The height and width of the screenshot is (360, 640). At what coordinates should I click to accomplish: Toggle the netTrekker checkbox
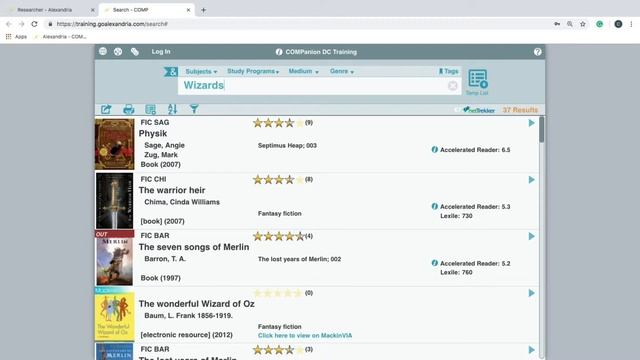coord(457,110)
